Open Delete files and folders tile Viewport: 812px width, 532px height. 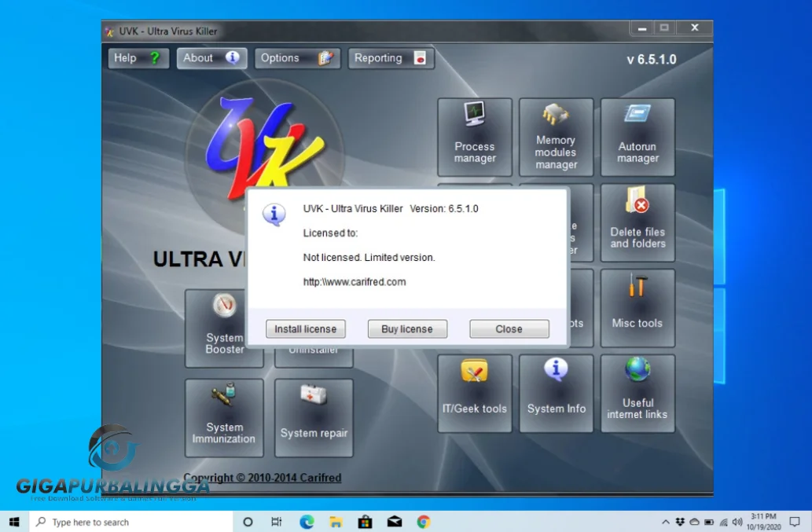click(x=637, y=222)
